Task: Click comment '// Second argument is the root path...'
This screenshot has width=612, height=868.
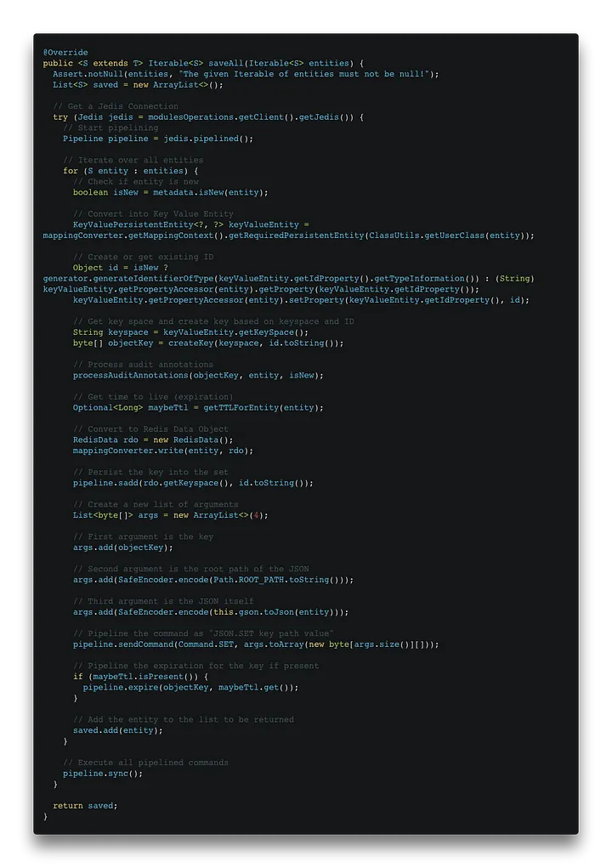Action: [191, 569]
